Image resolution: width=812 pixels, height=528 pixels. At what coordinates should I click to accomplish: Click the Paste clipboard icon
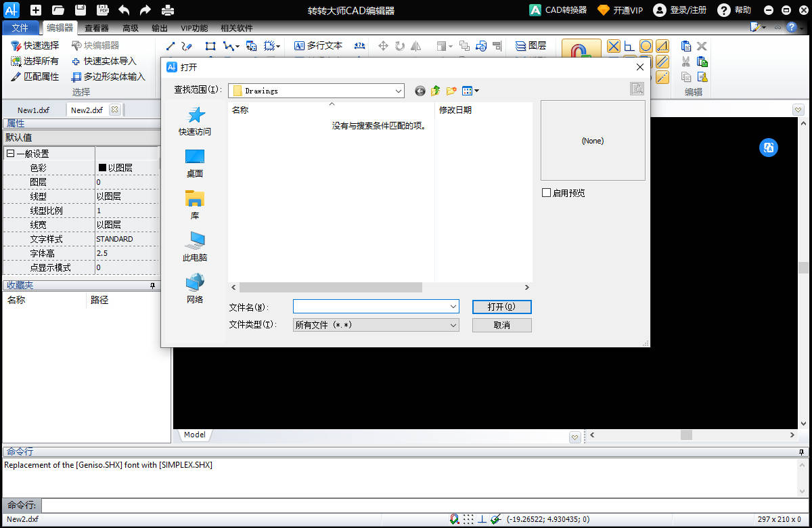pos(686,46)
